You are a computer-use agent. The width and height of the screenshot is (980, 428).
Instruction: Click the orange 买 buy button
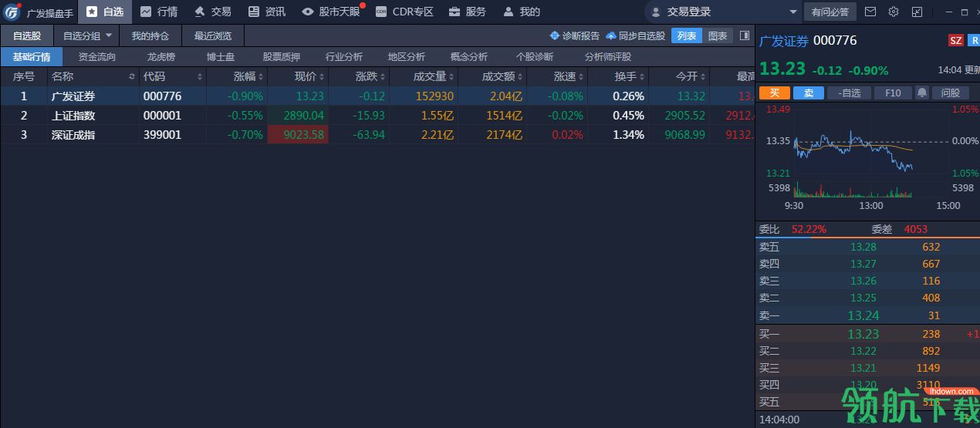point(775,93)
